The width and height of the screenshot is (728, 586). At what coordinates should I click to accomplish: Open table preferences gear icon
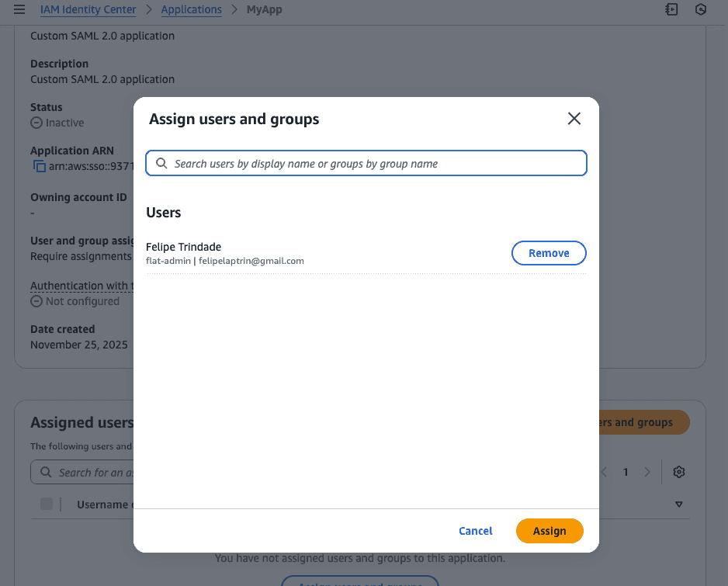(x=679, y=472)
